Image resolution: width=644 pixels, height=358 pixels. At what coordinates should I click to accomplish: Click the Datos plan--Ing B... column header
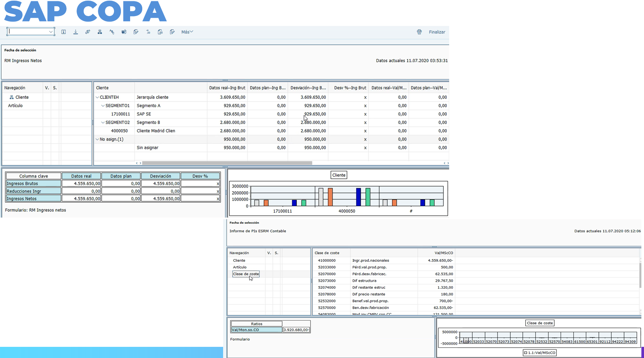pos(267,88)
